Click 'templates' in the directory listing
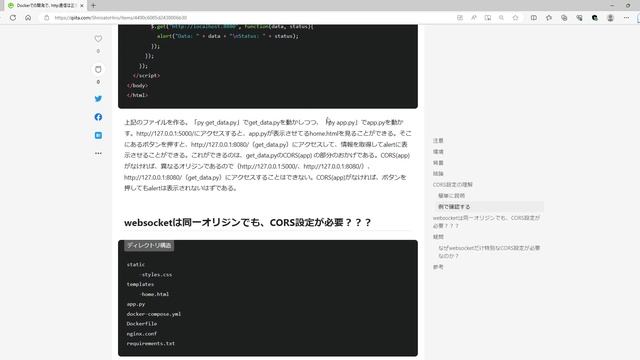This screenshot has width=640, height=360. tap(140, 284)
